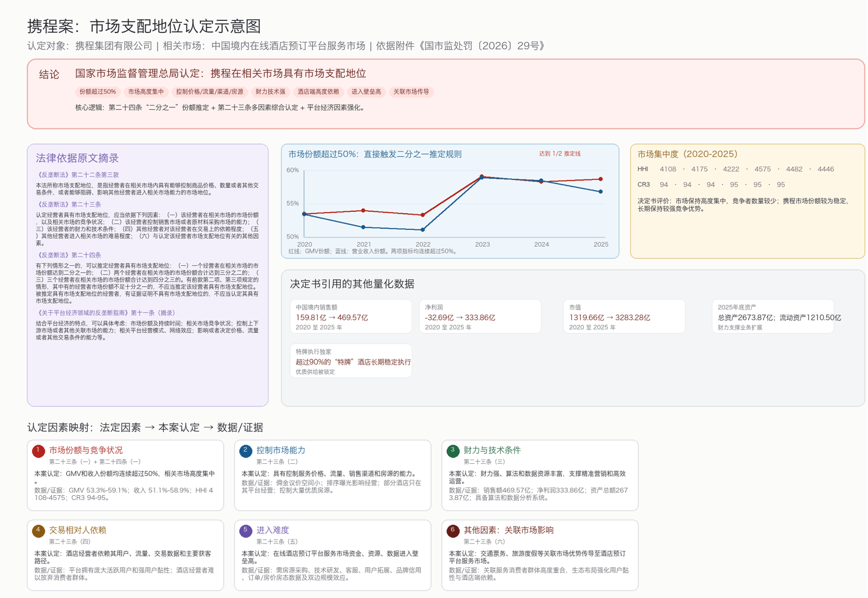Select the 关联市场传导 tag
This screenshot has width=868, height=598.
coord(411,92)
